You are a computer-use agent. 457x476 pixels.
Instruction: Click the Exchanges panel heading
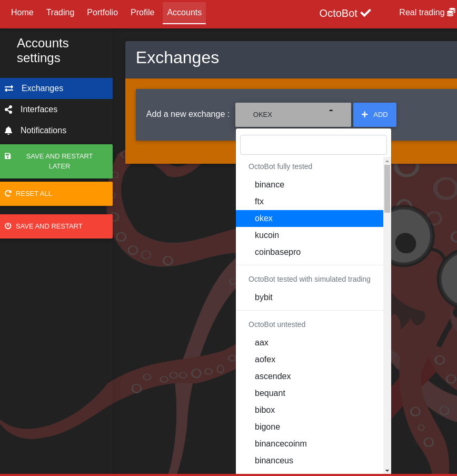[x=177, y=58]
